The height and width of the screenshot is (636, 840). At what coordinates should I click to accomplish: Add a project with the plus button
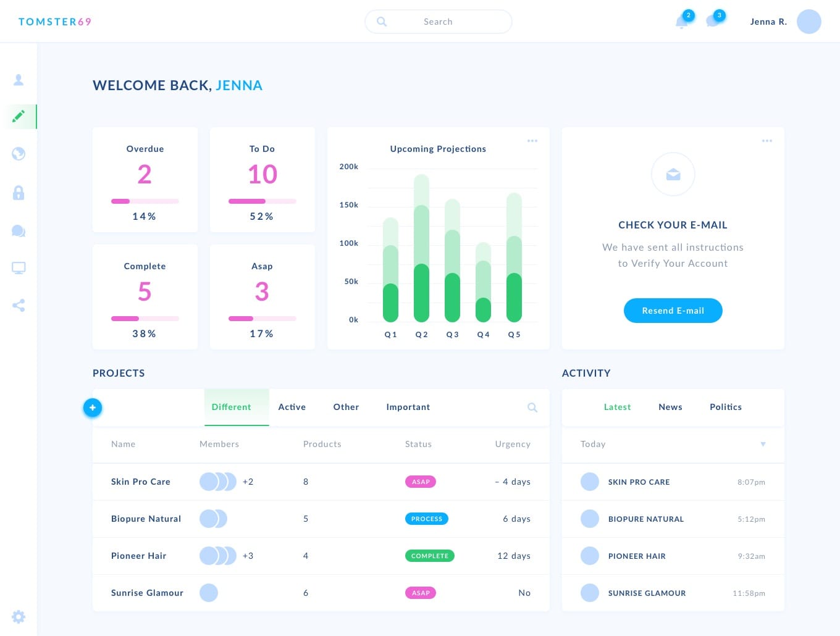93,408
